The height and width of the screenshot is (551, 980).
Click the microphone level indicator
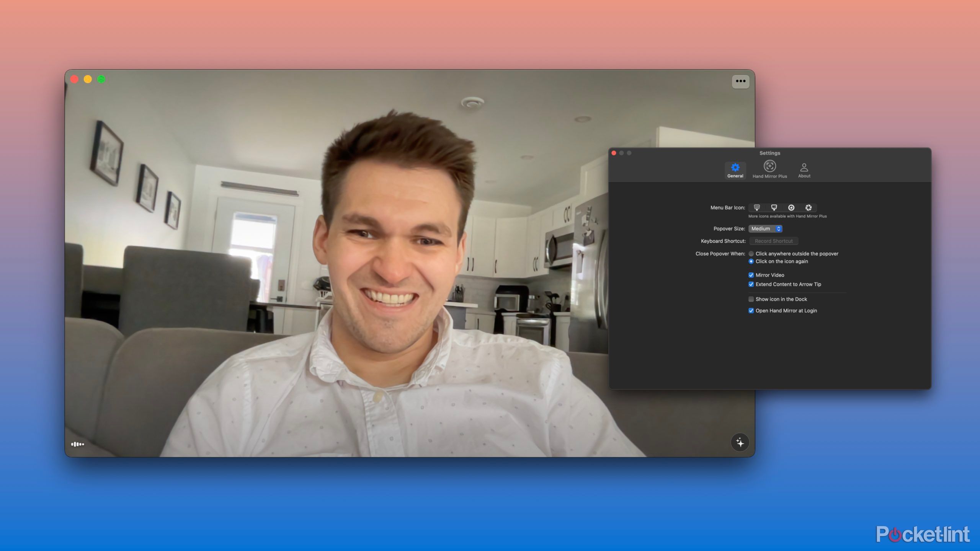pyautogui.click(x=77, y=444)
